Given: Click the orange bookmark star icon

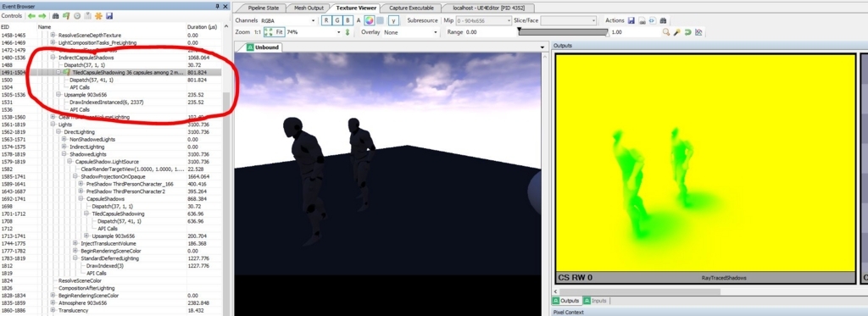Looking at the screenshot, I should [x=98, y=16].
